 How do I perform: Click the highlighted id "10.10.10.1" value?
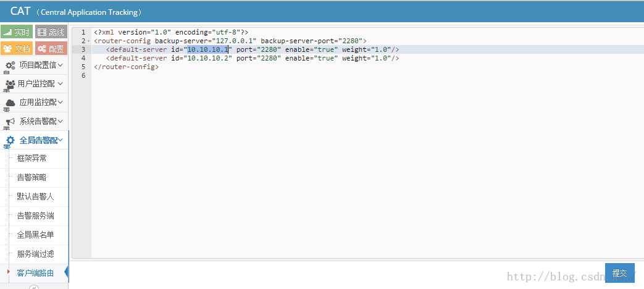[208, 49]
